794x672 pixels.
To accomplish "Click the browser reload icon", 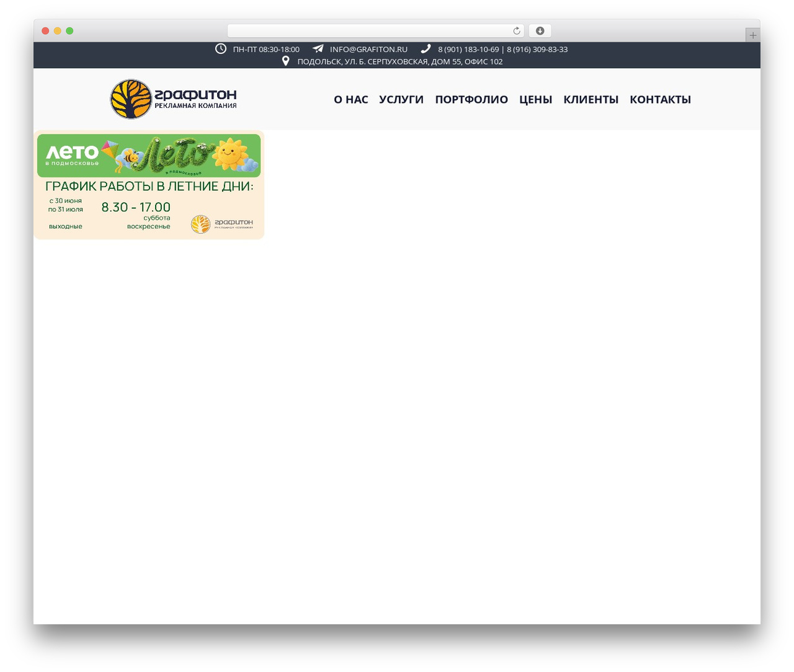I will tap(517, 31).
